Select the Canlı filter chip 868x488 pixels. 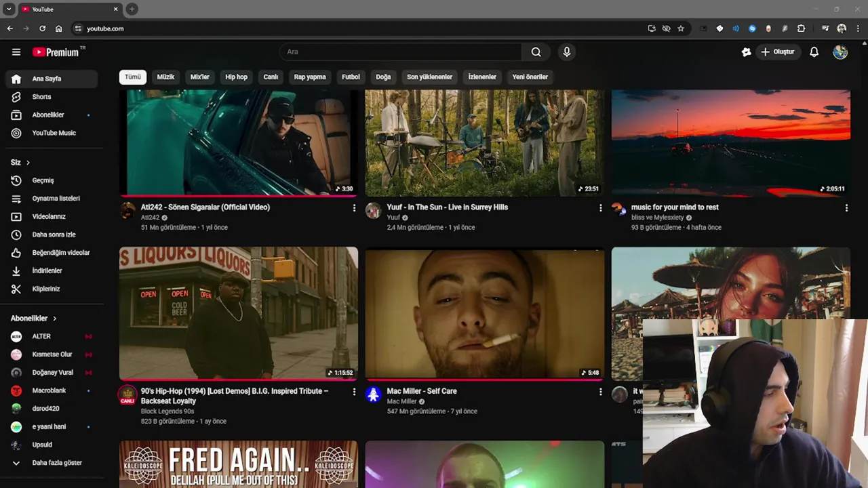pyautogui.click(x=271, y=77)
